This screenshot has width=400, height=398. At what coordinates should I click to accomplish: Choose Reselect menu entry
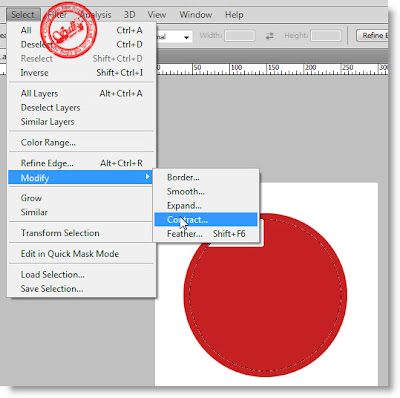tap(82, 59)
